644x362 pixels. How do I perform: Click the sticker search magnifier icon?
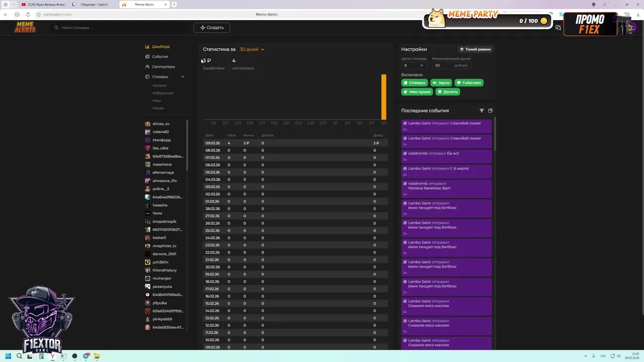(x=56, y=28)
